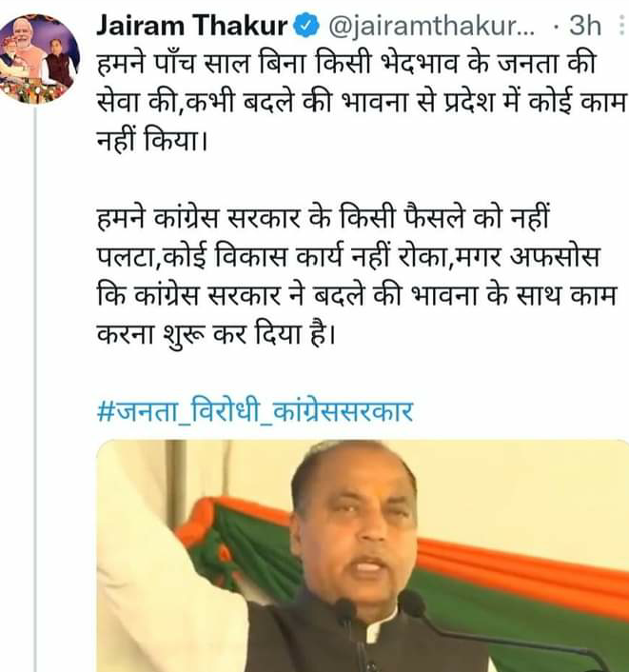
Task: Play the video of the speaker
Action: point(363,556)
